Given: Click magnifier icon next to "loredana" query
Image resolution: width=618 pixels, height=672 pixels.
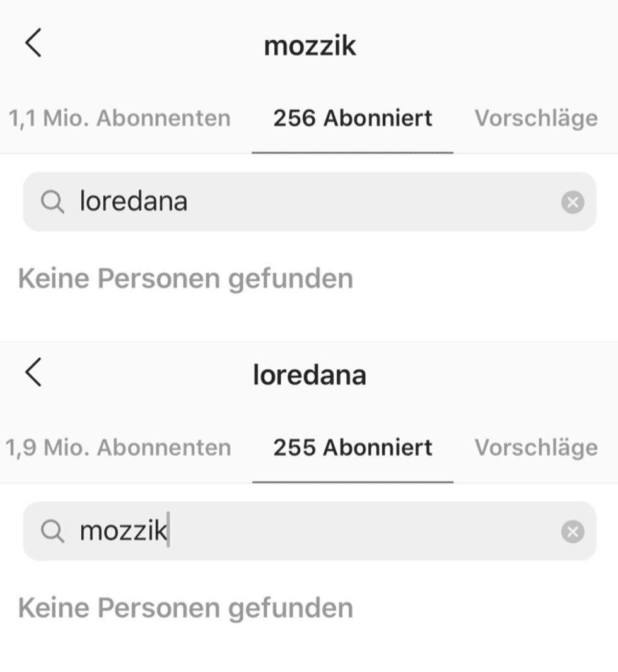Looking at the screenshot, I should click(52, 203).
